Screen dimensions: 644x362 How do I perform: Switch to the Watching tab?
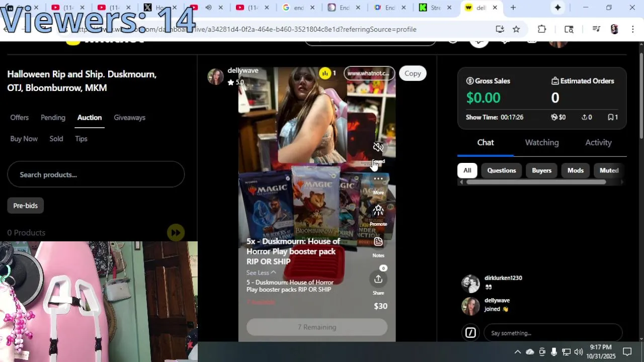[542, 143]
